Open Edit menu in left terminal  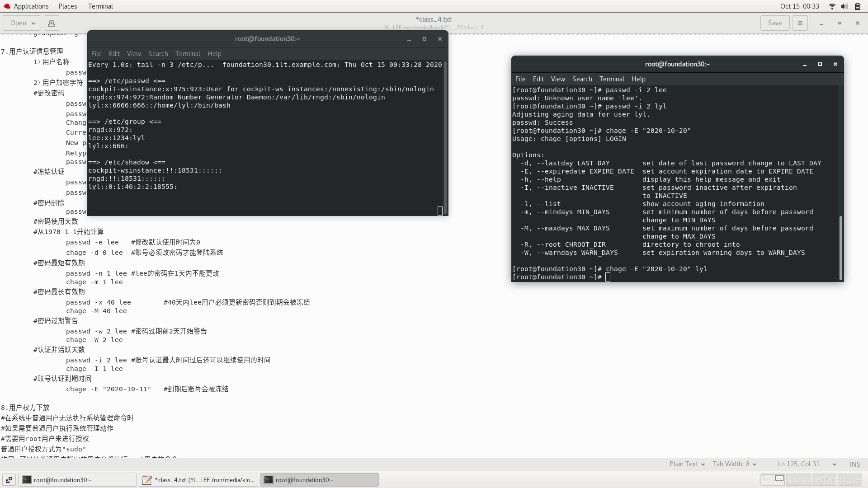(114, 54)
